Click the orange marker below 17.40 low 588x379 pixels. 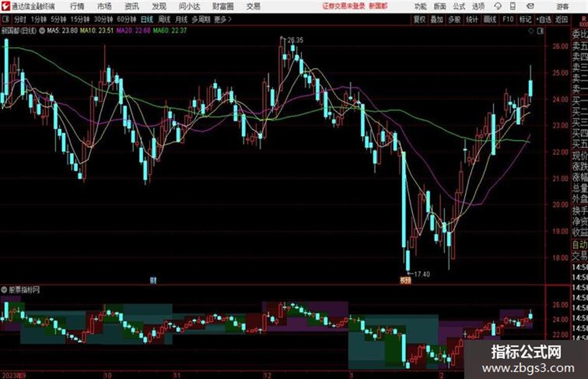405,280
